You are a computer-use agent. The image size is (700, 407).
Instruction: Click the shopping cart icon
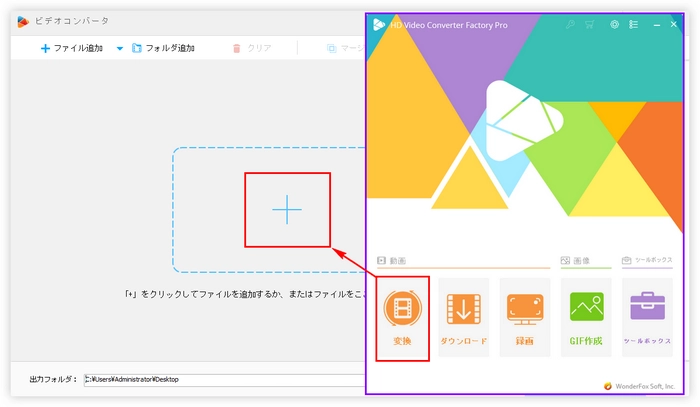590,24
